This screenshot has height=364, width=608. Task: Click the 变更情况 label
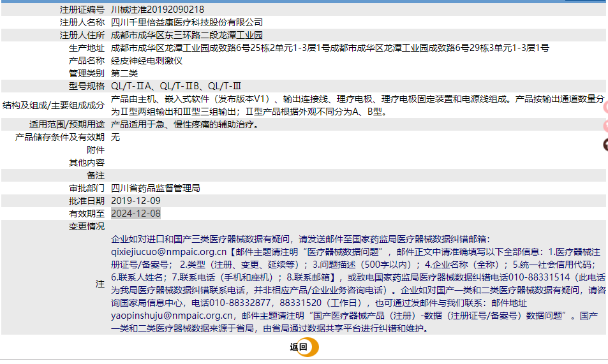[x=87, y=226]
